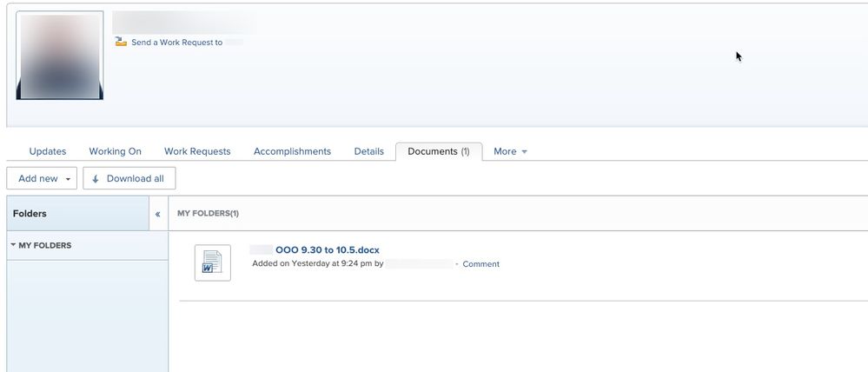Click the Send a Work Request folder icon

[121, 42]
